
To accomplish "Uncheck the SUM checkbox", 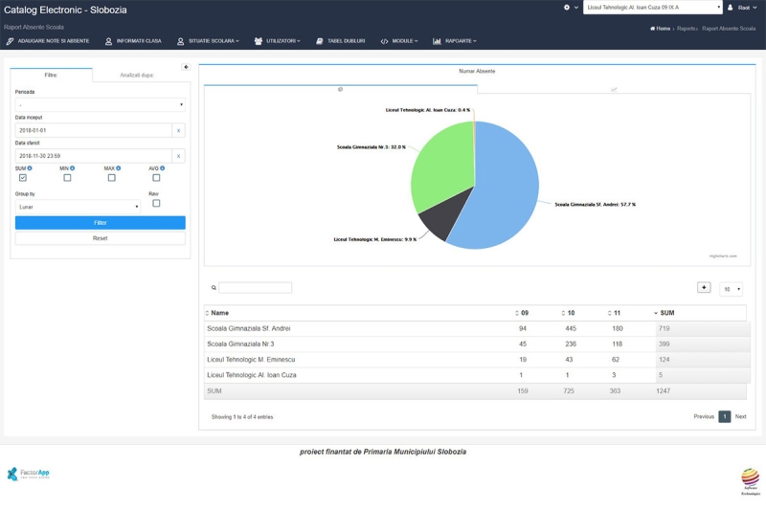I will (x=23, y=177).
